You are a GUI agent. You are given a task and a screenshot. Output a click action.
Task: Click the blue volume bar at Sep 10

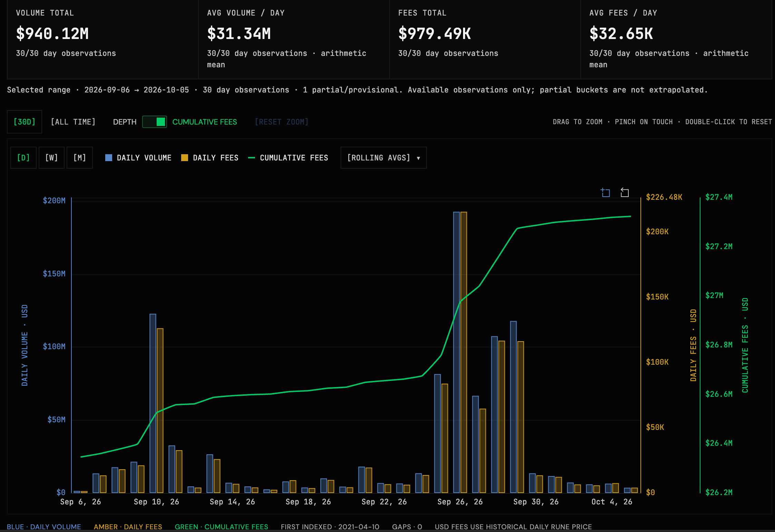(153, 403)
